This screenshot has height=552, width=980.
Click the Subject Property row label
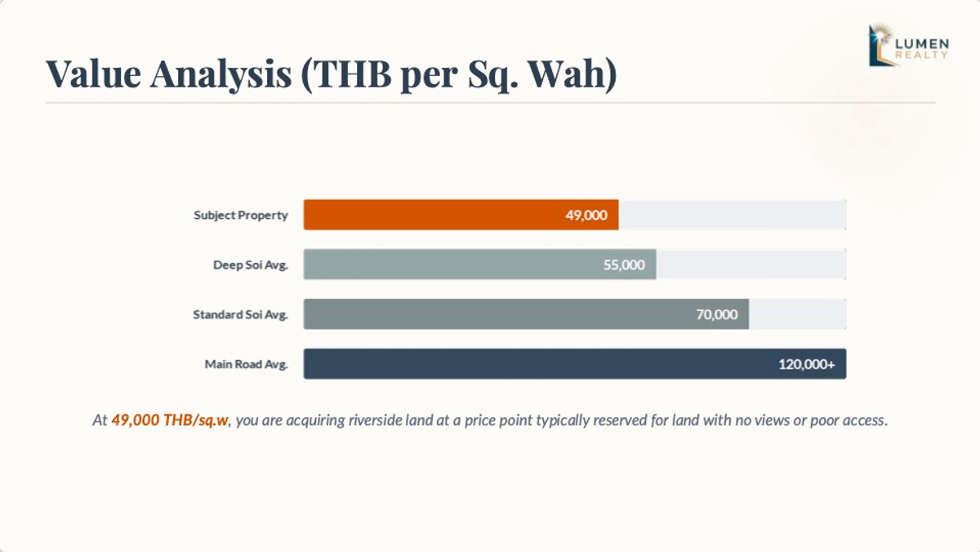(x=241, y=216)
